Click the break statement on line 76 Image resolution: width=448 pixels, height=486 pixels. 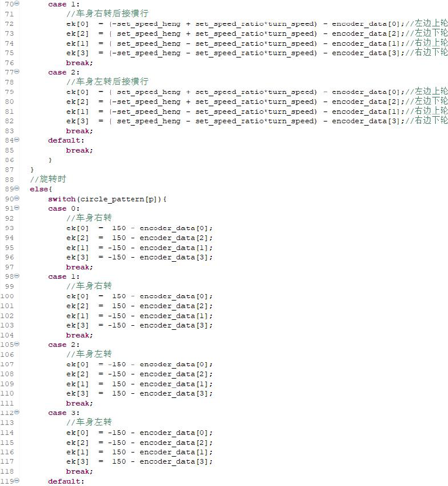(x=79, y=63)
